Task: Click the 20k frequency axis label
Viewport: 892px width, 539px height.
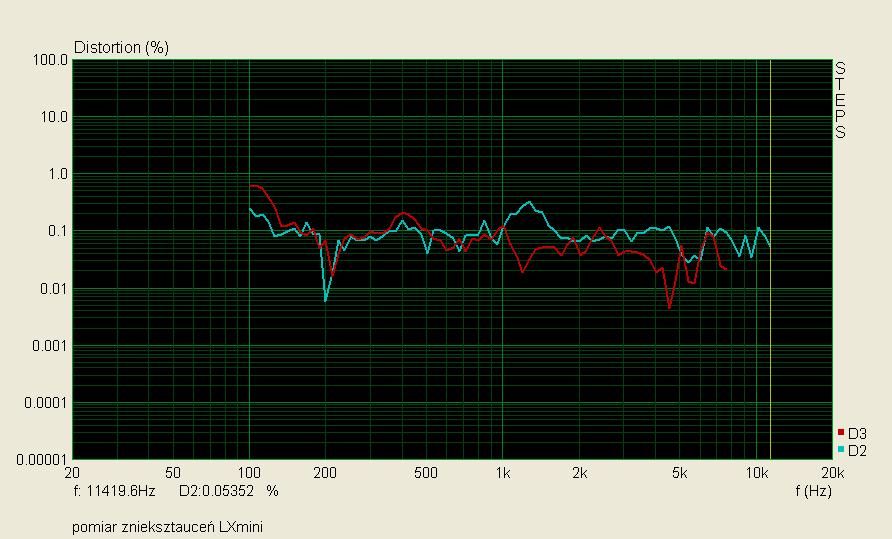Action: click(833, 473)
